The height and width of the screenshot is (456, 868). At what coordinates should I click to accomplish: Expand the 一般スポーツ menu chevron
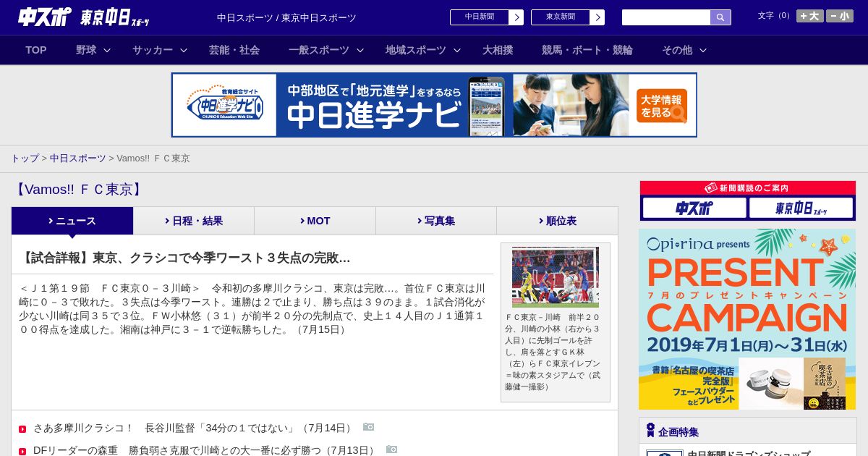click(360, 51)
